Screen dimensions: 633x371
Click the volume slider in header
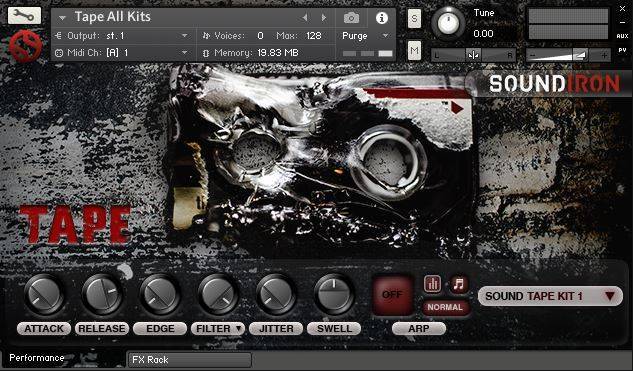(x=568, y=55)
